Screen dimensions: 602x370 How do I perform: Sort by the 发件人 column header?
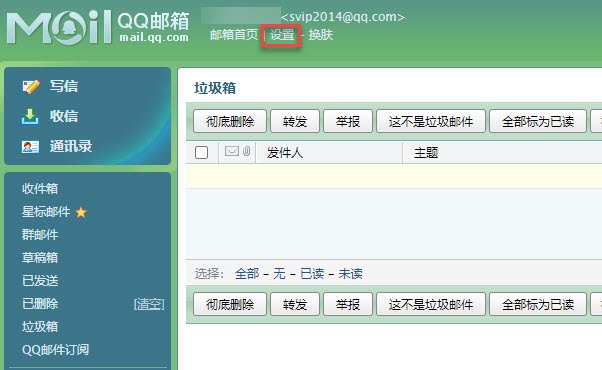coord(285,153)
